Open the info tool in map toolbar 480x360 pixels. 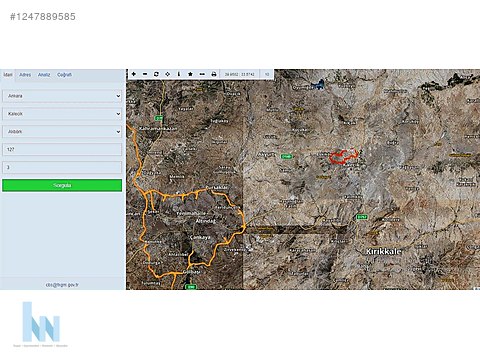179,74
